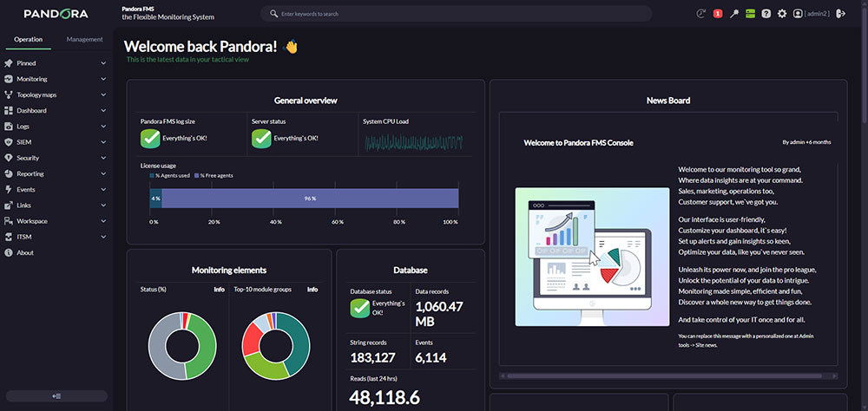This screenshot has width=868, height=411.
Task: Click the autorefresh clock icon in header
Action: [700, 14]
